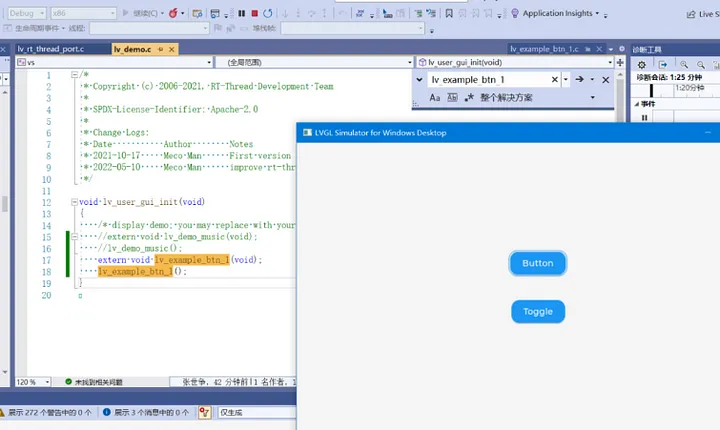The width and height of the screenshot is (720, 430).
Task: Open the thread (线程) combo box
Action: pyautogui.click(x=149, y=28)
